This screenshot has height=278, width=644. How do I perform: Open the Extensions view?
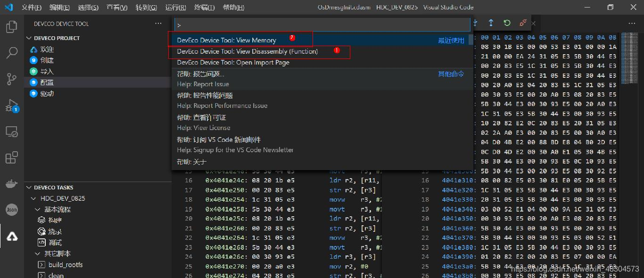pyautogui.click(x=12, y=157)
